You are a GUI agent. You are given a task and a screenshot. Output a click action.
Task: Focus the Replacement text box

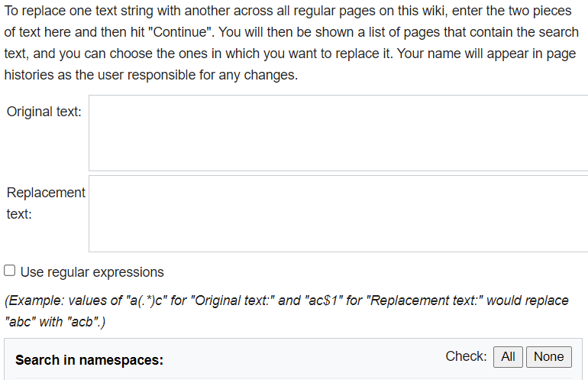point(336,213)
